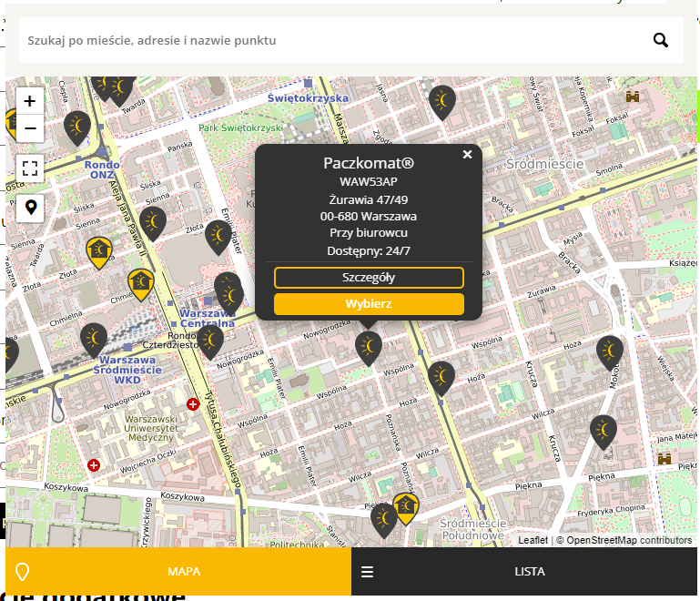Select the locker marker near Jasna street
This screenshot has width=700, height=601.
pos(442,102)
